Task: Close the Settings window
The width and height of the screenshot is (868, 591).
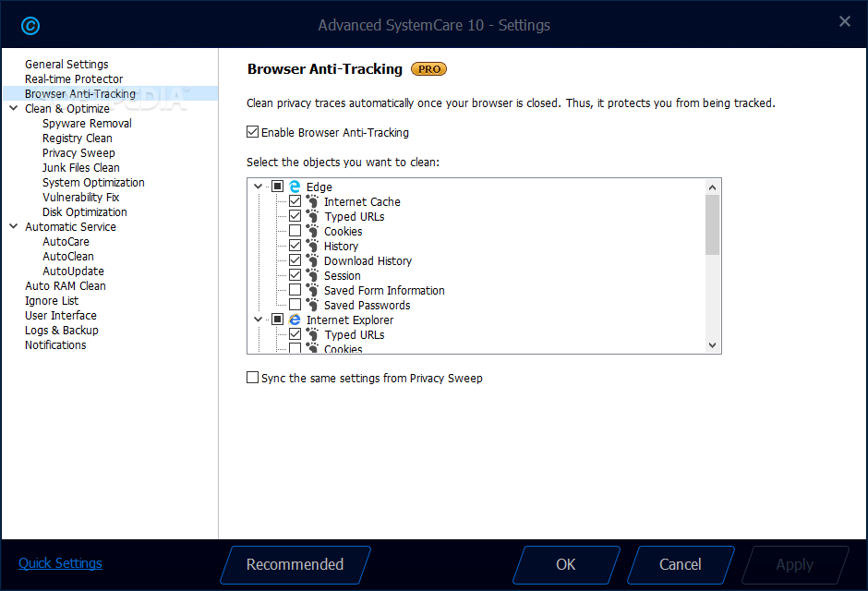Action: pos(845,21)
